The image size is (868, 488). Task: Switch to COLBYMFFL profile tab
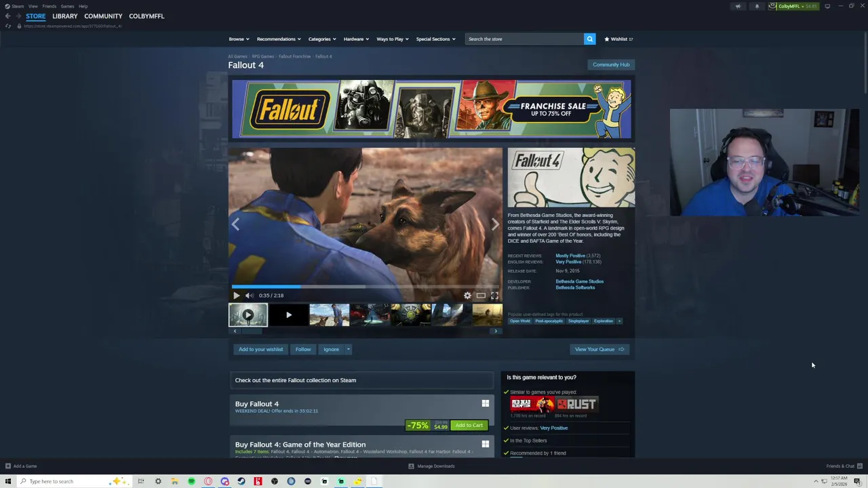point(146,16)
